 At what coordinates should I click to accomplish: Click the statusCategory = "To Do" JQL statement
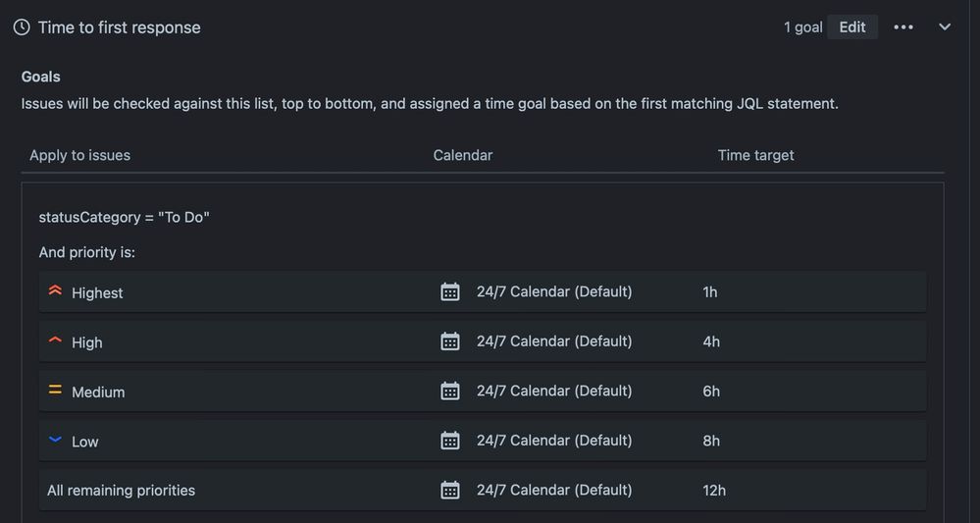click(x=125, y=217)
